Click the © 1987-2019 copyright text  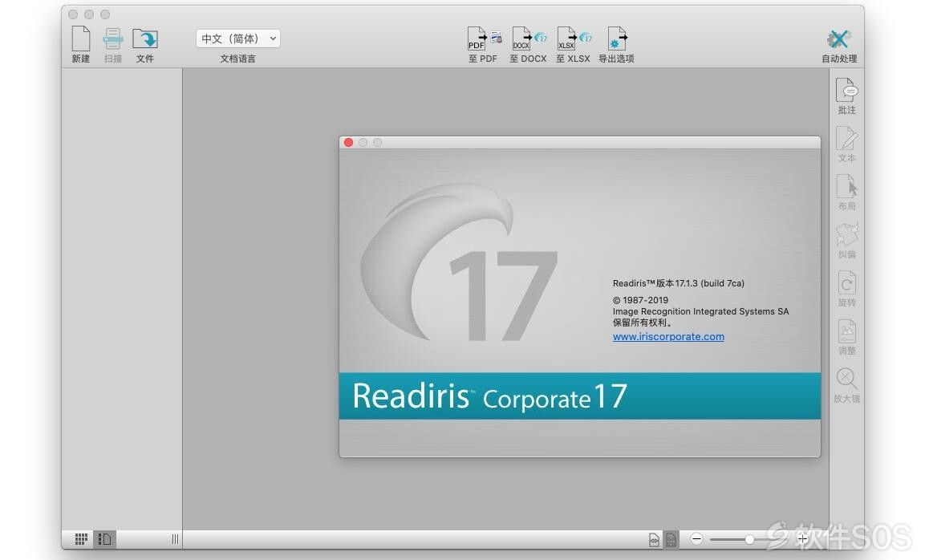pyautogui.click(x=640, y=300)
